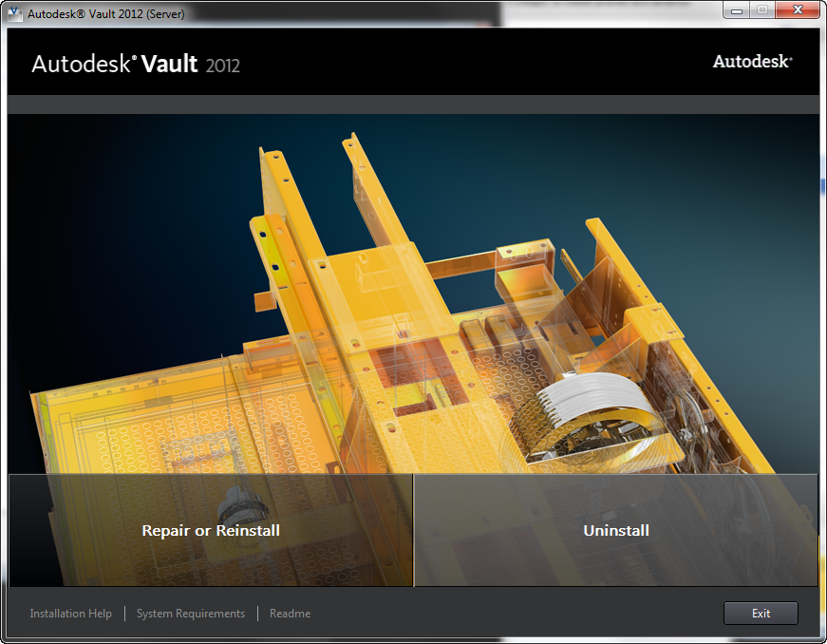The image size is (827, 644).
Task: Click the Vault icon in the title bar
Action: 17,13
